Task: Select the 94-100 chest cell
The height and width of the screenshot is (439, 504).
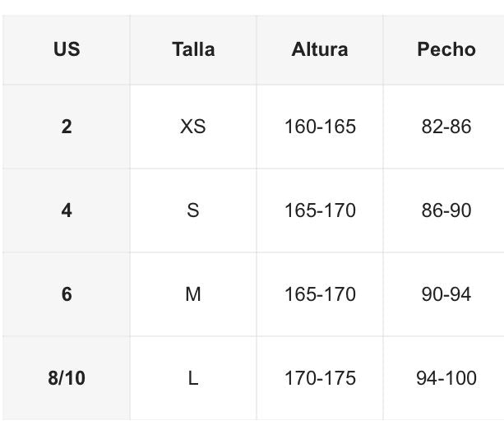Action: coord(446,378)
